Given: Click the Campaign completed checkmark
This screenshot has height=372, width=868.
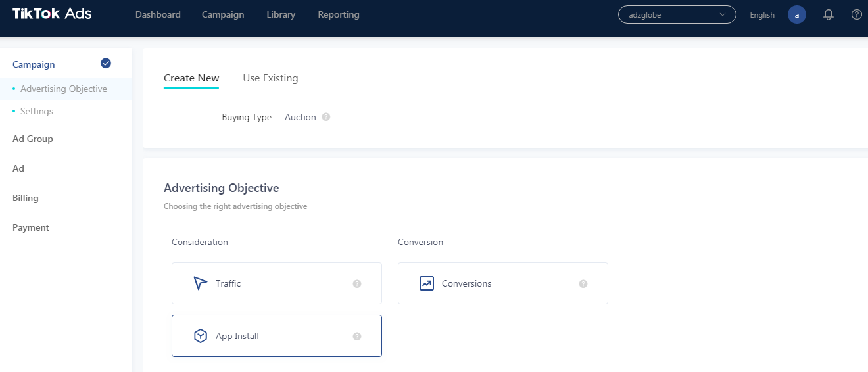Looking at the screenshot, I should pyautogui.click(x=106, y=64).
